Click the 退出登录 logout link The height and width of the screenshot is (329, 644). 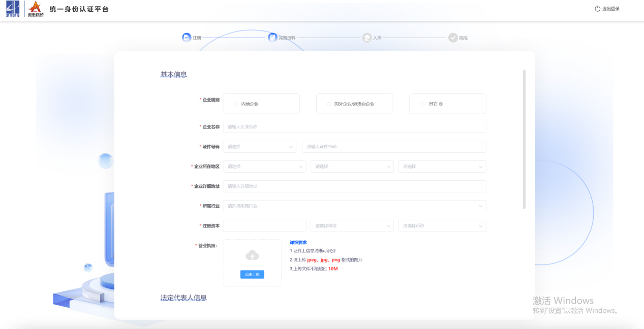coord(610,9)
